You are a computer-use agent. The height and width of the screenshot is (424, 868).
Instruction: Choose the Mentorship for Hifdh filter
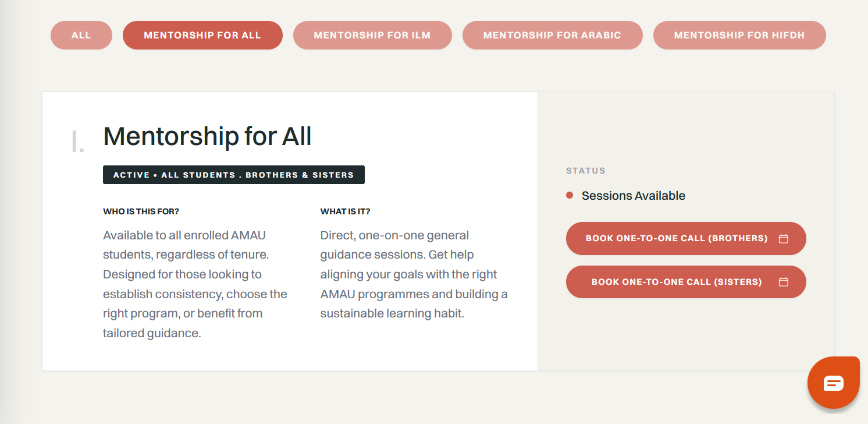(x=739, y=36)
